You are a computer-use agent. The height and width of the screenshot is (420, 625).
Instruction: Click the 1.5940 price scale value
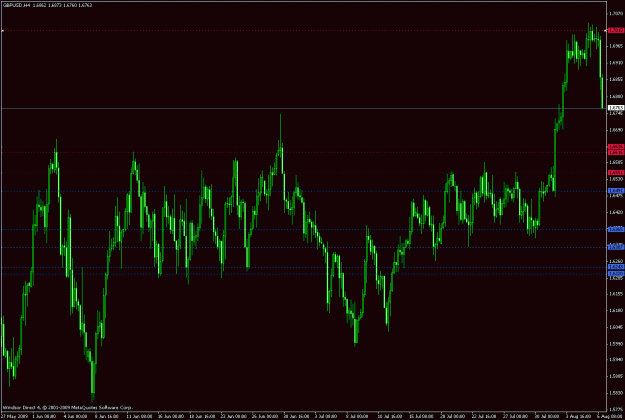[616, 359]
